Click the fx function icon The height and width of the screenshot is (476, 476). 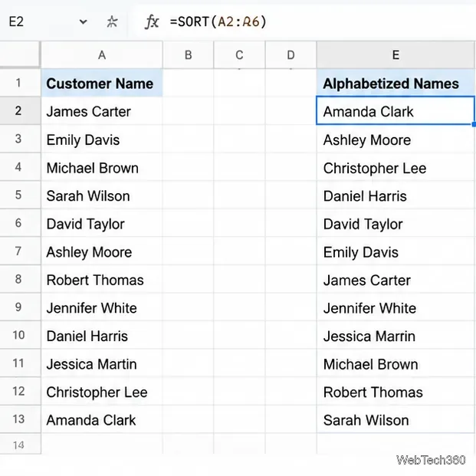(152, 22)
